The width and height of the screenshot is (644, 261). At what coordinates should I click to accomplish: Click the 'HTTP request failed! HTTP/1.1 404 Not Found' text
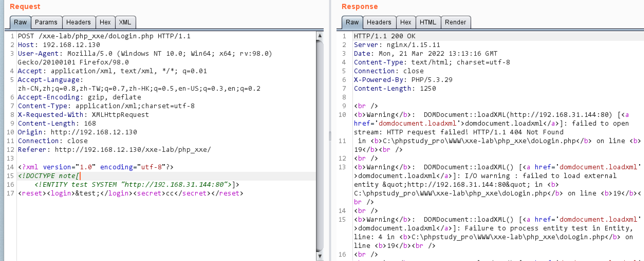coord(475,132)
